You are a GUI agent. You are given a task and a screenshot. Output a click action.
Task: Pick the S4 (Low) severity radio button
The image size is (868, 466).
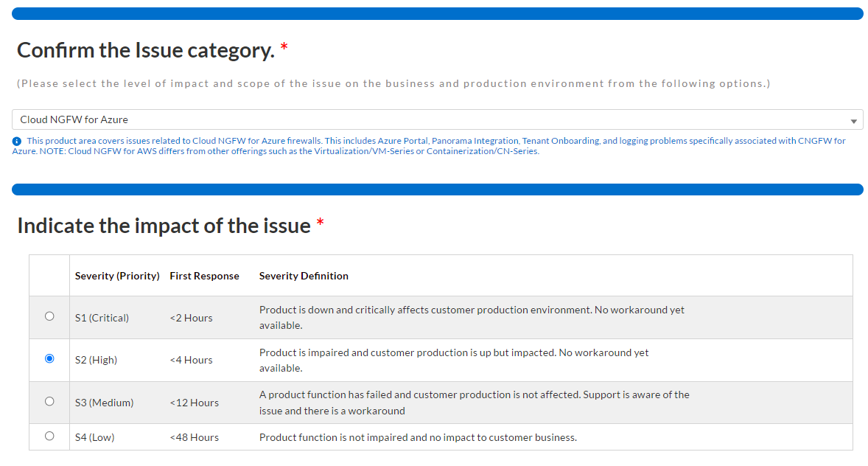pos(49,436)
